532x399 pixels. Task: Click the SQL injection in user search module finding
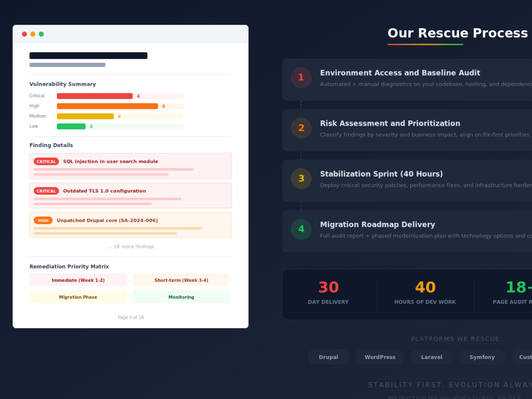(x=131, y=166)
